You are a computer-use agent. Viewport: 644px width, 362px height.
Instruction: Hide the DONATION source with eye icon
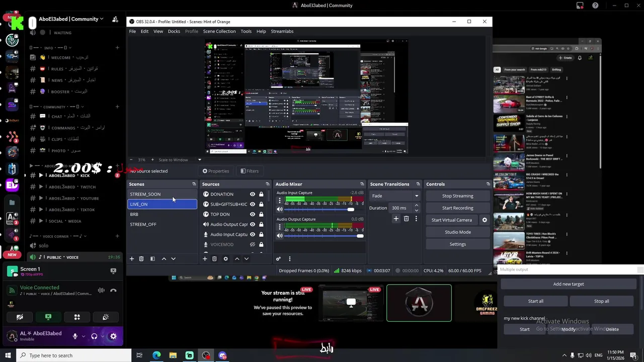point(253,194)
